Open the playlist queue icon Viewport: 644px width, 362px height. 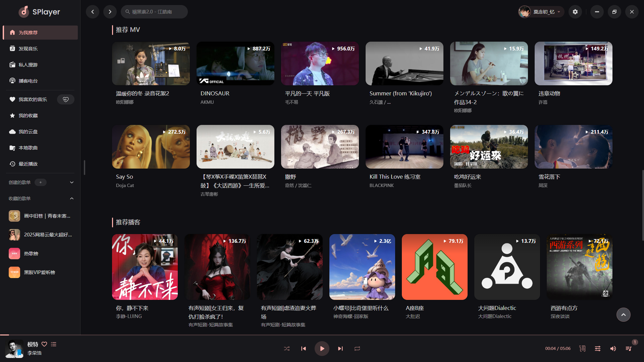coord(629,349)
